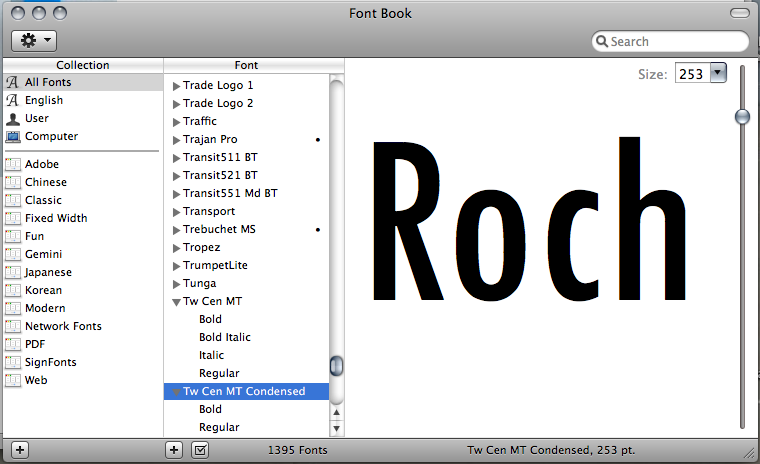Open the Korean collection
The width and height of the screenshot is (760, 464).
tap(83, 290)
